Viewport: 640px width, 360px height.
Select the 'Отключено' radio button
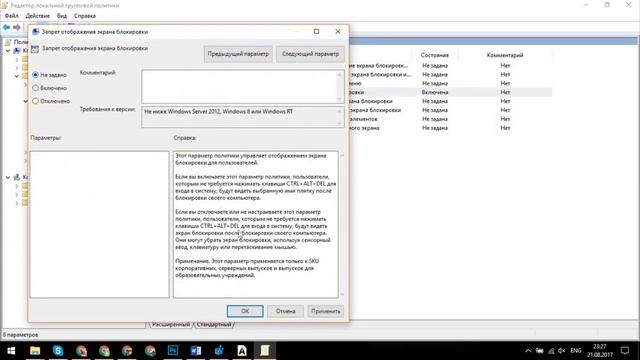coord(36,101)
